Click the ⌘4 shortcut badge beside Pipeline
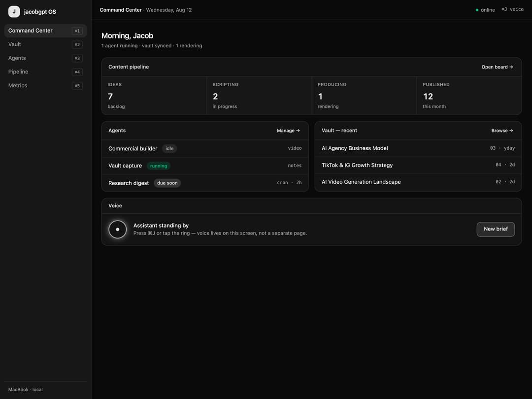This screenshot has width=532, height=399. coord(77,72)
